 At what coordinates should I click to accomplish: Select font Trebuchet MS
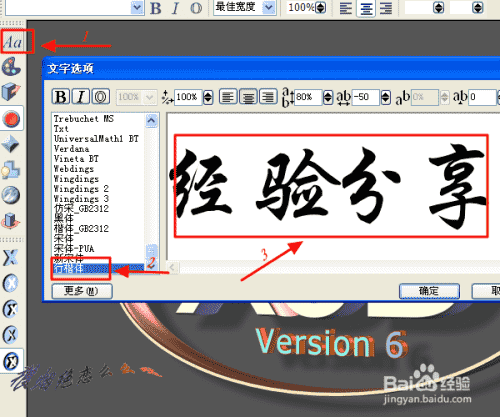[x=84, y=119]
